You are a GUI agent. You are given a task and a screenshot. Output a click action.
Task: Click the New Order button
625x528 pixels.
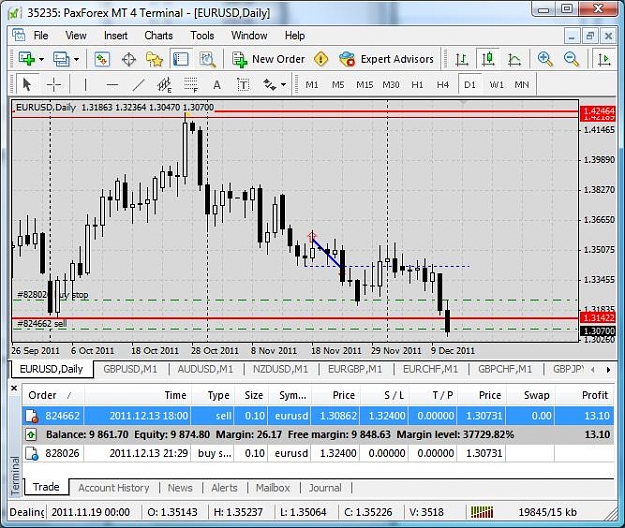tap(269, 59)
